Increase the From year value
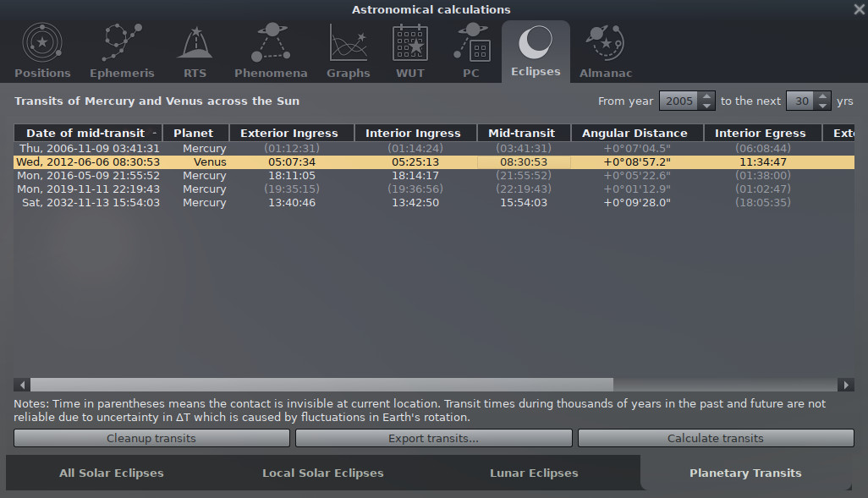868x498 pixels. point(707,96)
